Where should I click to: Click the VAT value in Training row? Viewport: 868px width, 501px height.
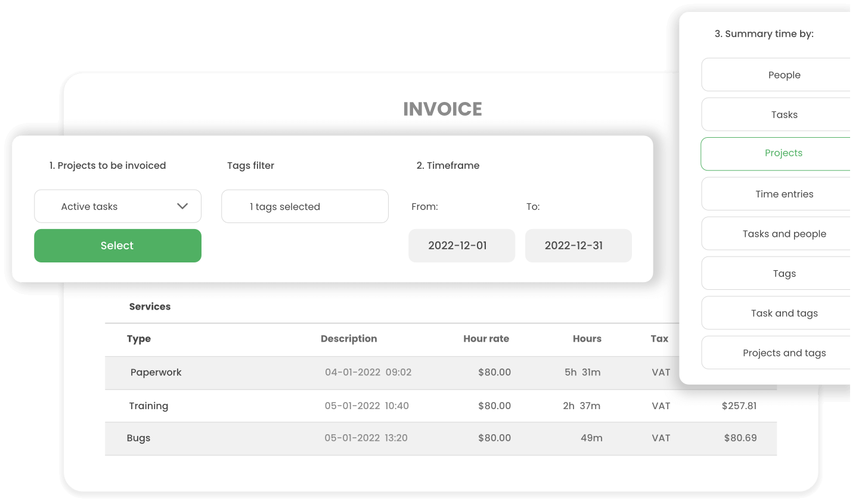pyautogui.click(x=661, y=406)
